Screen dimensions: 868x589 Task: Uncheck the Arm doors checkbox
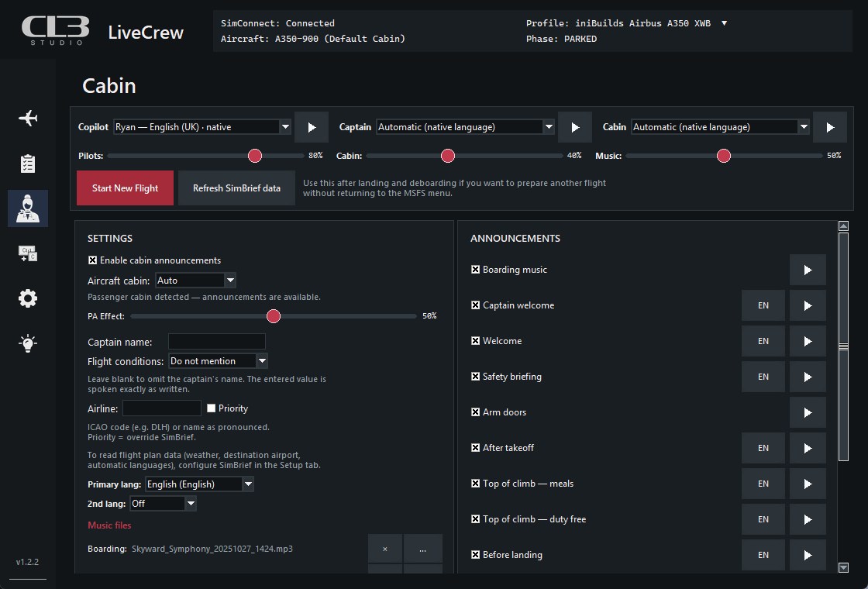[475, 412]
